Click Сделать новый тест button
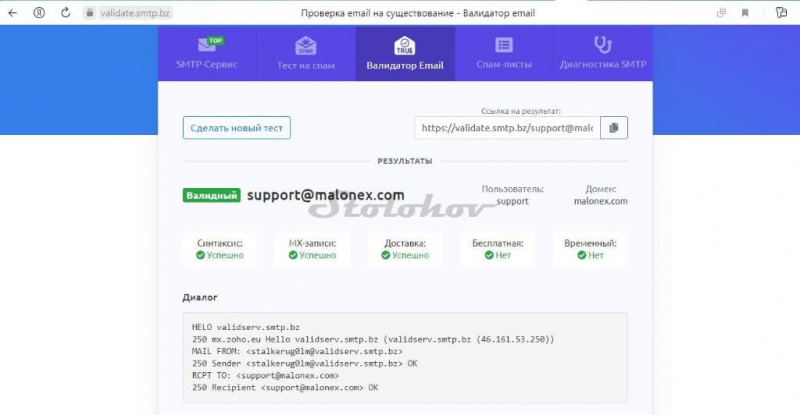The height and width of the screenshot is (415, 800). [237, 128]
